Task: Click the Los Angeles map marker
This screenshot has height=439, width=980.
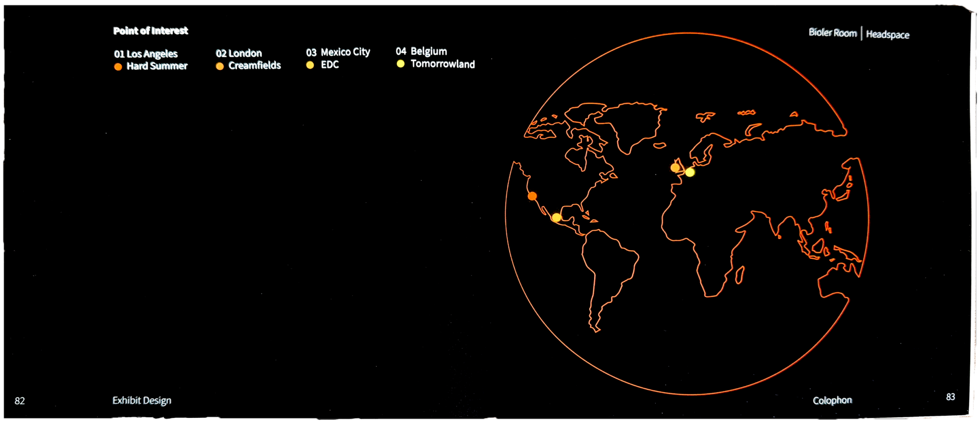Action: [x=532, y=196]
